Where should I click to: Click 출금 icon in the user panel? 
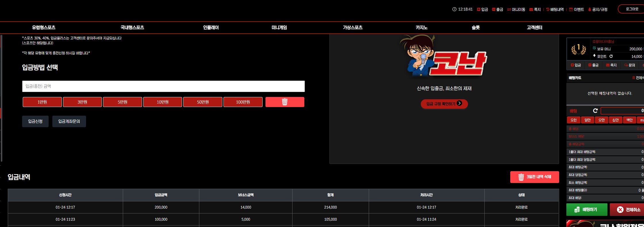[x=593, y=65]
